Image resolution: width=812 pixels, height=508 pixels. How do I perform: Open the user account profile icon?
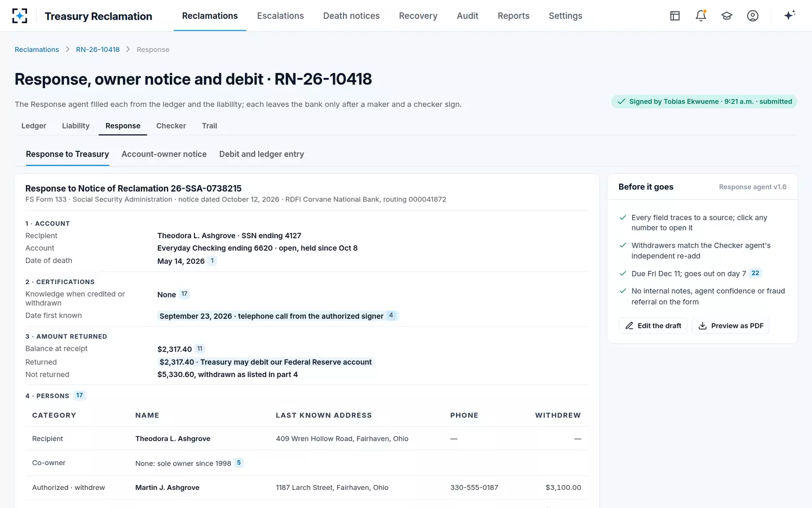coord(753,16)
